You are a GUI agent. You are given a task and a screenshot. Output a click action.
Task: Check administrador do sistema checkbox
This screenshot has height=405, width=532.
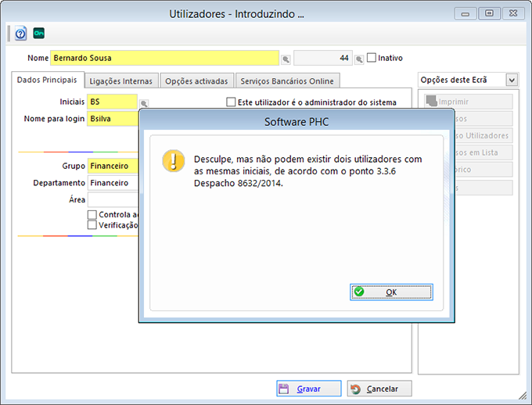click(x=231, y=102)
